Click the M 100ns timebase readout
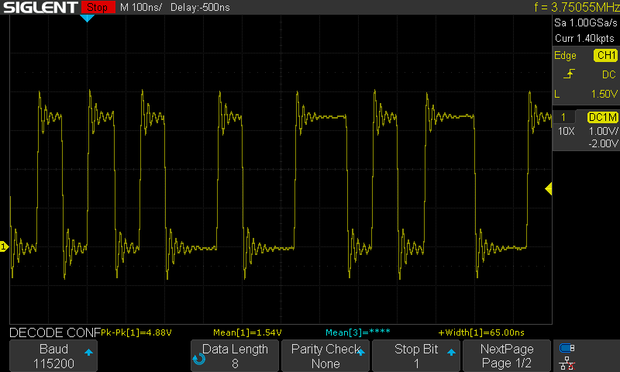The height and width of the screenshot is (372, 620). pos(141,7)
